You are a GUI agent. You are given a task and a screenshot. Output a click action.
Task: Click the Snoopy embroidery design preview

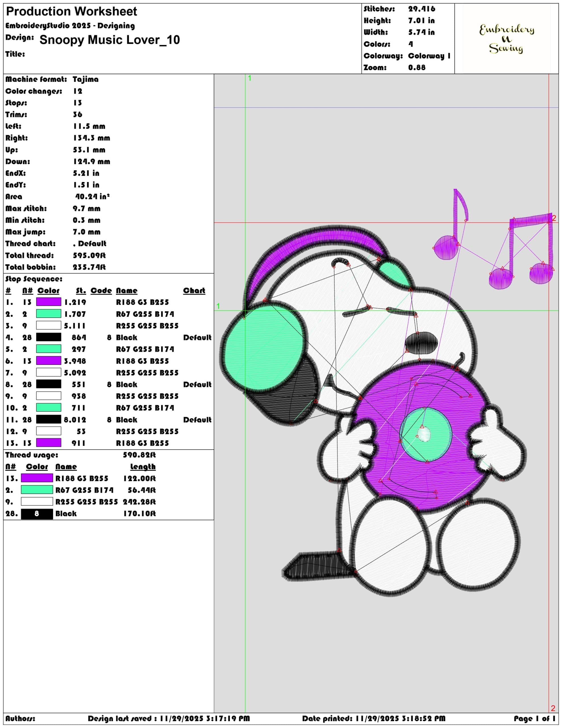(386, 392)
